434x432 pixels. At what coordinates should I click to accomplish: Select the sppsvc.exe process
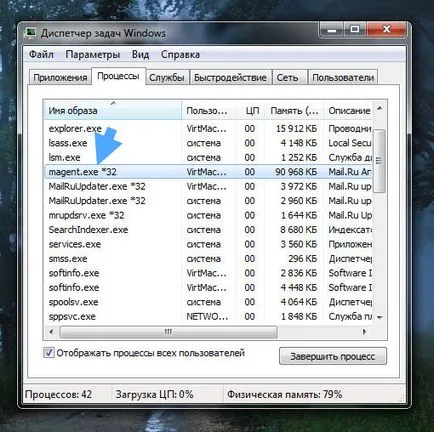[x=208, y=316]
